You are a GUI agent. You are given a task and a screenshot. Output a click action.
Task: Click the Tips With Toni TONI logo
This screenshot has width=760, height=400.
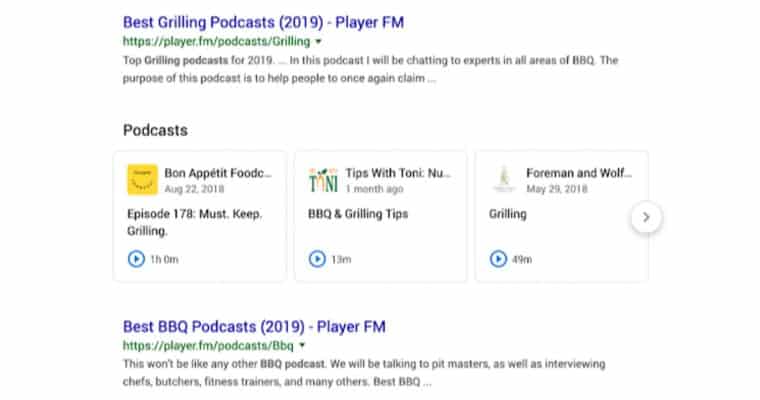[323, 179]
